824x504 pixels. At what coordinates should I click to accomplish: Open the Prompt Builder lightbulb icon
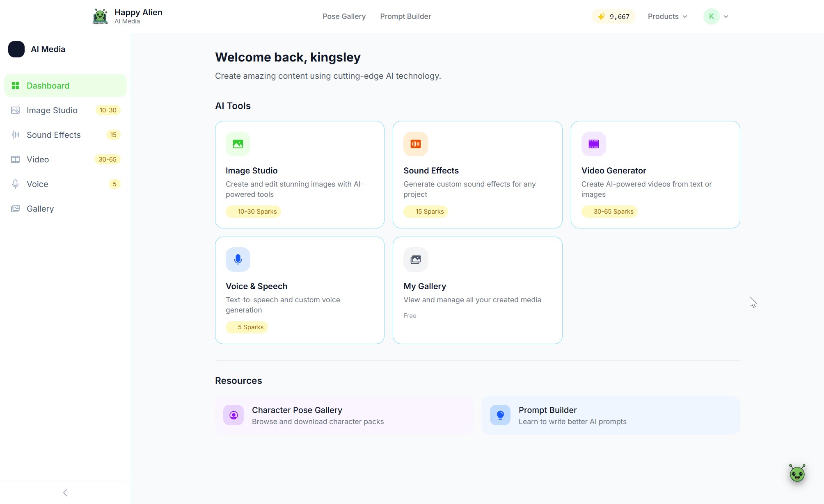(x=500, y=415)
